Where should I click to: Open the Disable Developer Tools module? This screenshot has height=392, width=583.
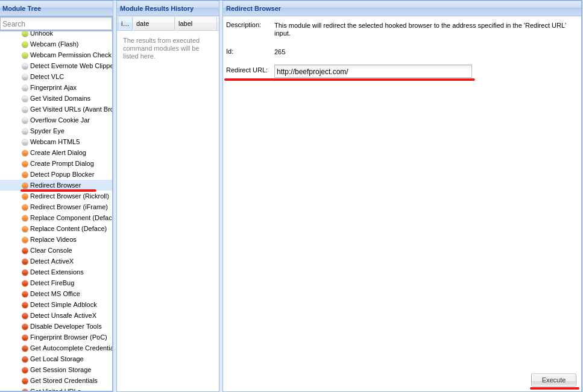click(66, 326)
